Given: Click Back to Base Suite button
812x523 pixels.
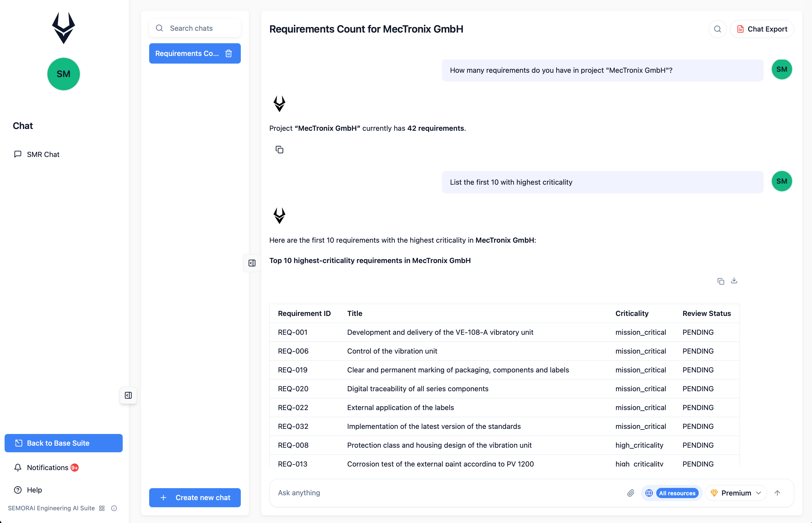Looking at the screenshot, I should pyautogui.click(x=64, y=443).
